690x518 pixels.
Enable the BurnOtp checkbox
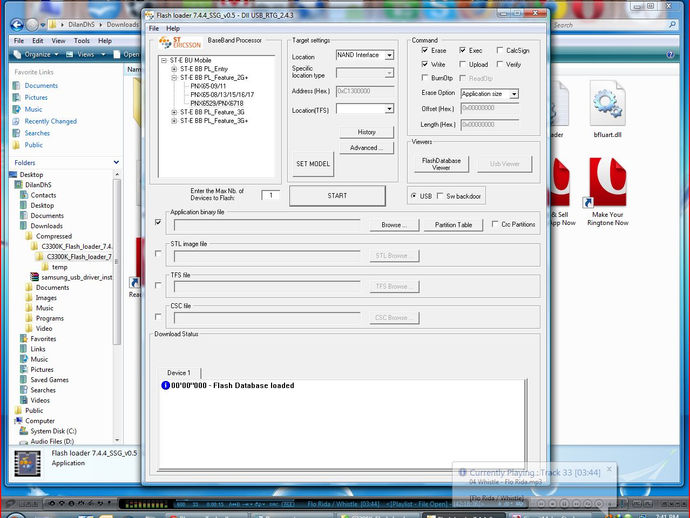coord(425,78)
